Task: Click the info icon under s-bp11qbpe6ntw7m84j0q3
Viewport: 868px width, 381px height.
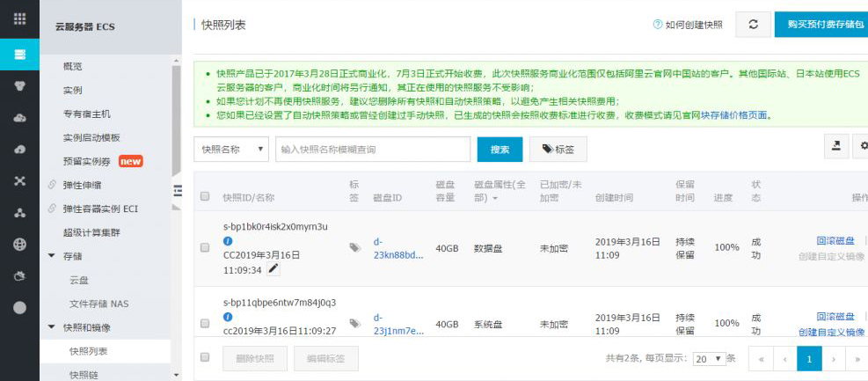Action: point(228,318)
